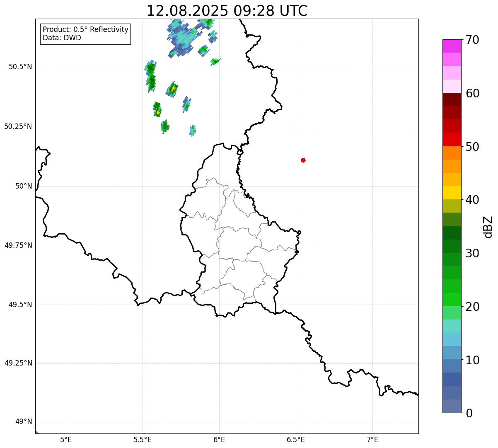
Task: Click the light cyan colorbar segment near 15
Action: point(452,326)
